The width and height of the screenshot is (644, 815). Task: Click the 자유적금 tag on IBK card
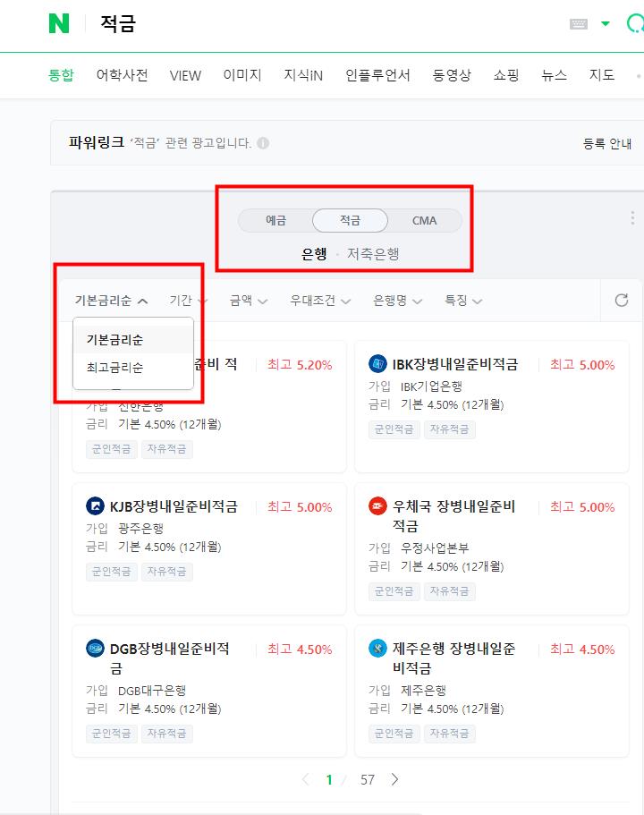pos(449,429)
